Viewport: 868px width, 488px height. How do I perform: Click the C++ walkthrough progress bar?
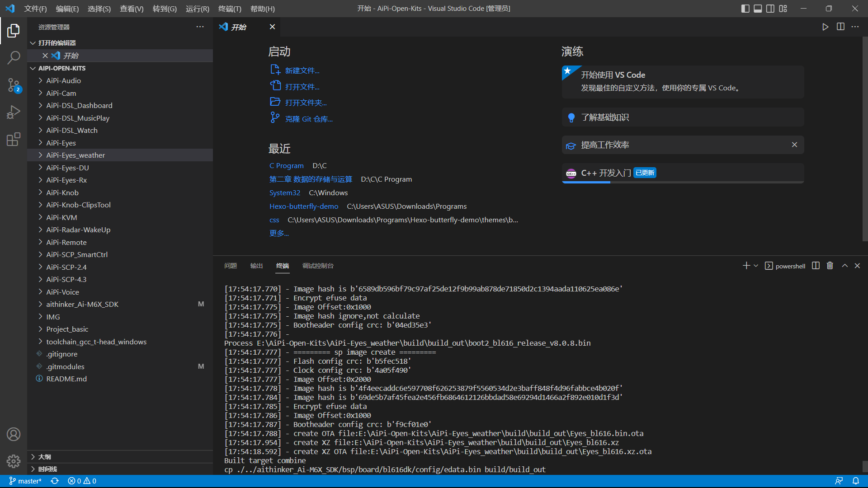tap(683, 182)
